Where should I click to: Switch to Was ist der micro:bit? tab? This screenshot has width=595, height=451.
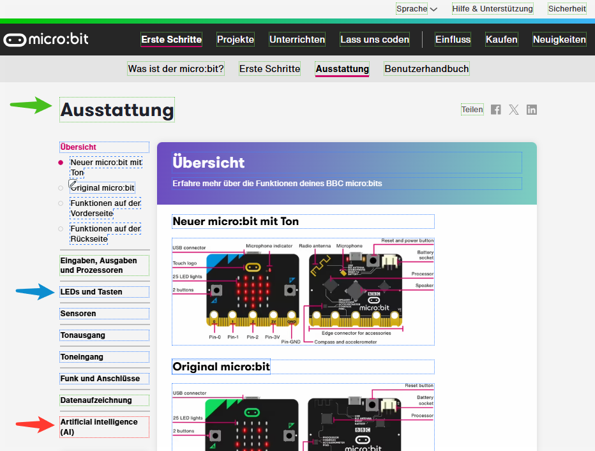[176, 69]
